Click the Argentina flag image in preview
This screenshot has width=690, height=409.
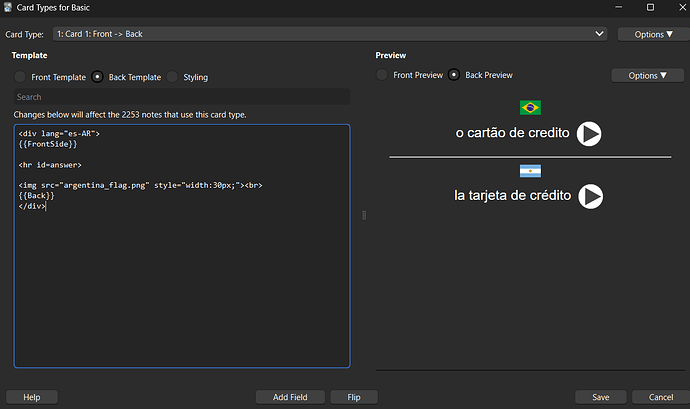click(530, 170)
